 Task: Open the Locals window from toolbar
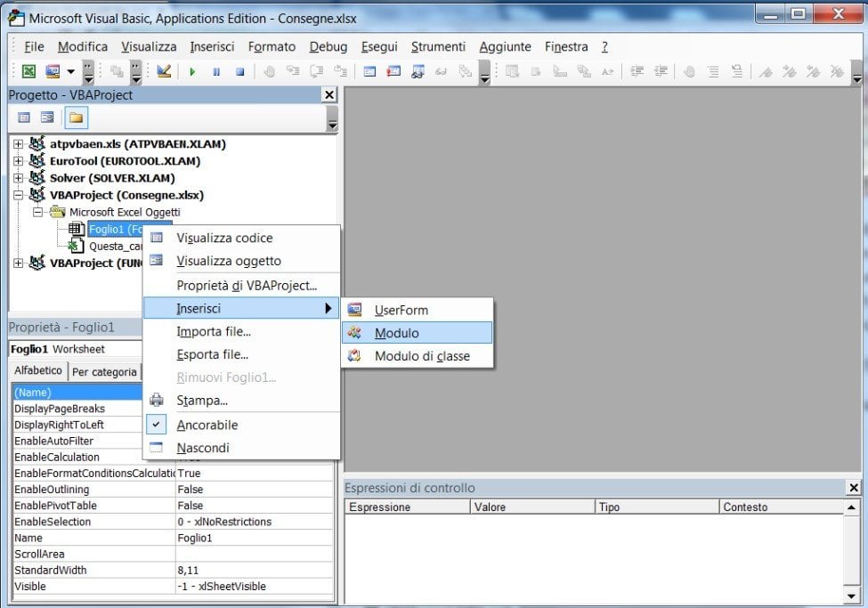coord(369,71)
